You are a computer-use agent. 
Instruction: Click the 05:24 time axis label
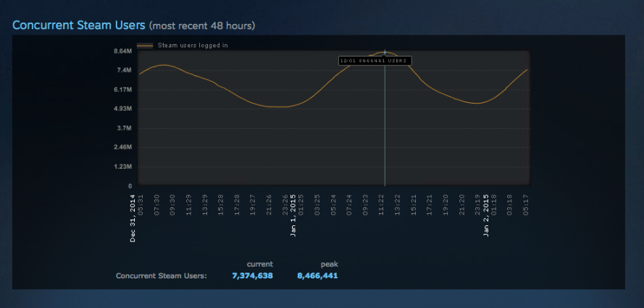(333, 204)
